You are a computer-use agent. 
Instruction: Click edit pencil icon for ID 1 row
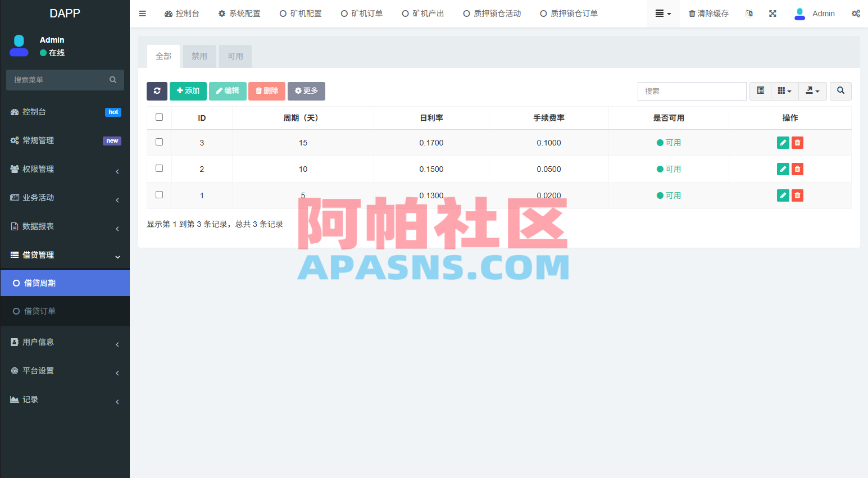click(x=783, y=195)
